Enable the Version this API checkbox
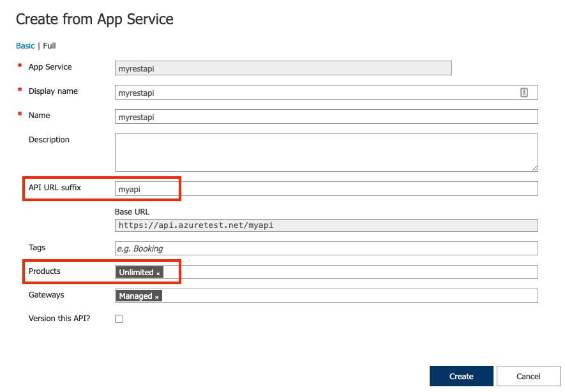This screenshot has height=392, width=565. pyautogui.click(x=119, y=319)
